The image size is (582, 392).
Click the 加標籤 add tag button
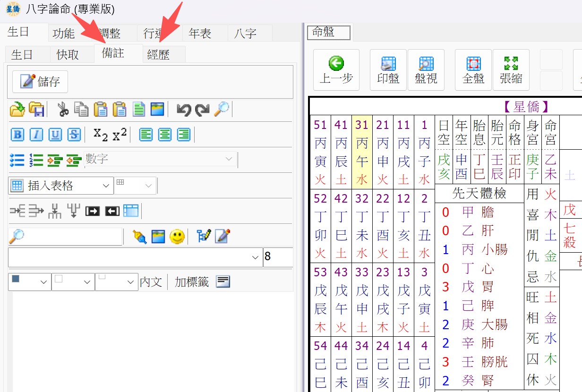pyautogui.click(x=191, y=282)
